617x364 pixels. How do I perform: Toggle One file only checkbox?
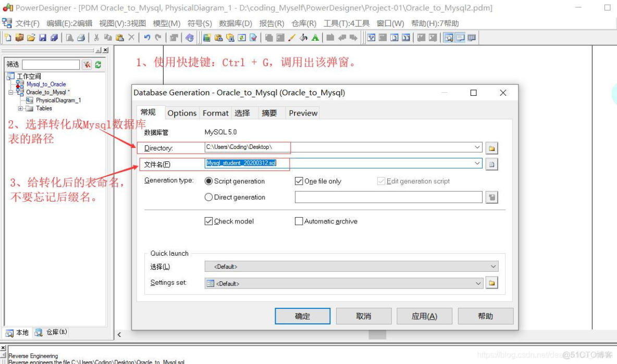pos(299,181)
